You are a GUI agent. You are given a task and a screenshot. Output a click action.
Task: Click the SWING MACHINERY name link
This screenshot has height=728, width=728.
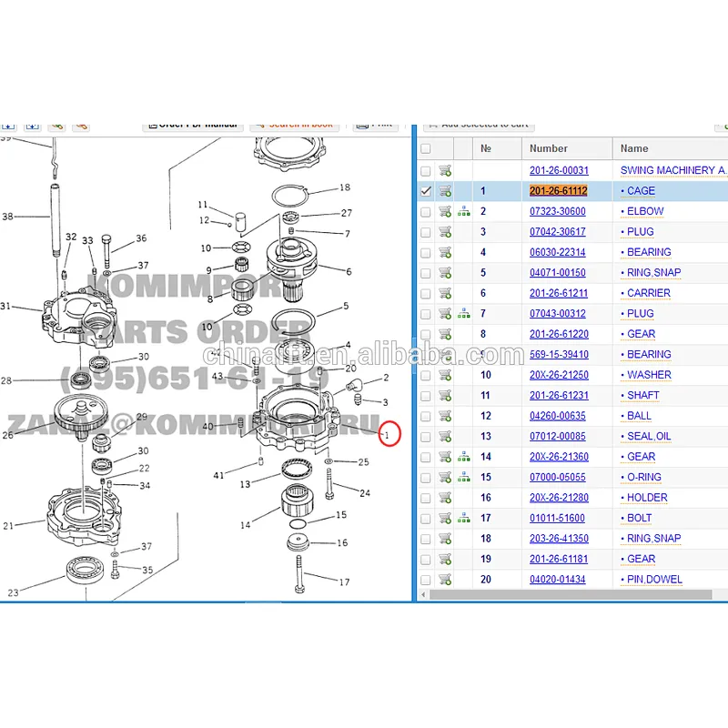tap(672, 170)
